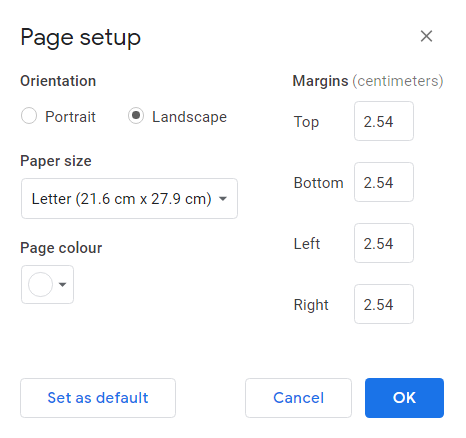
Task: Focus the Bottom margin input field
Action: [x=384, y=182]
